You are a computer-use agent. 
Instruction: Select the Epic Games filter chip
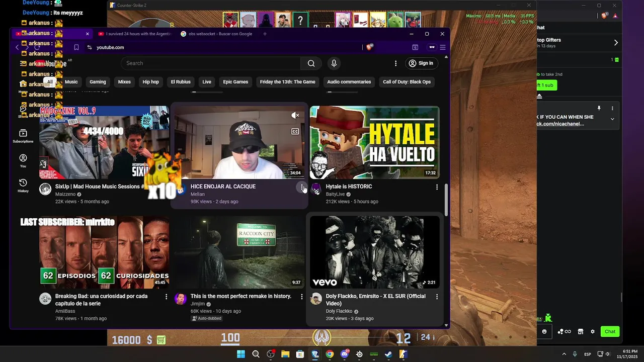coord(235,82)
